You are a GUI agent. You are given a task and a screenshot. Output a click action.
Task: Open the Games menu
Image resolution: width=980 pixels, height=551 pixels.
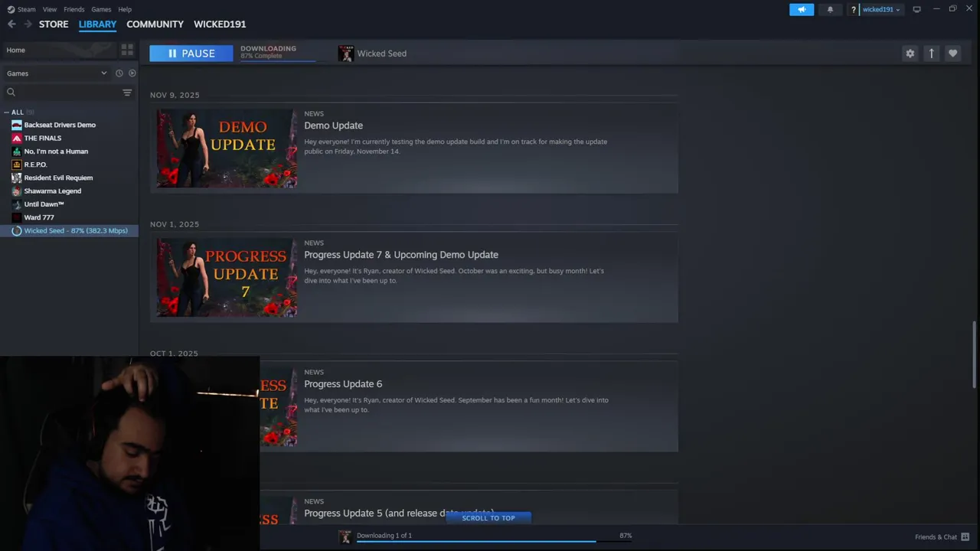101,9
